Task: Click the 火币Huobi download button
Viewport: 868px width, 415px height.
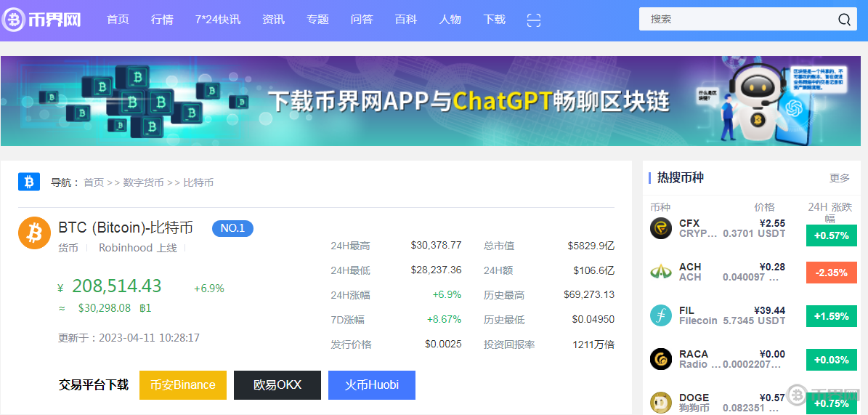Action: click(372, 385)
